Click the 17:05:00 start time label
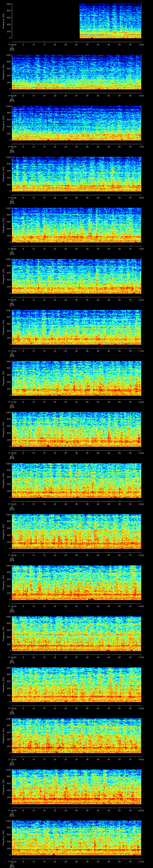This screenshot has width=153, height=868. [x=12, y=96]
